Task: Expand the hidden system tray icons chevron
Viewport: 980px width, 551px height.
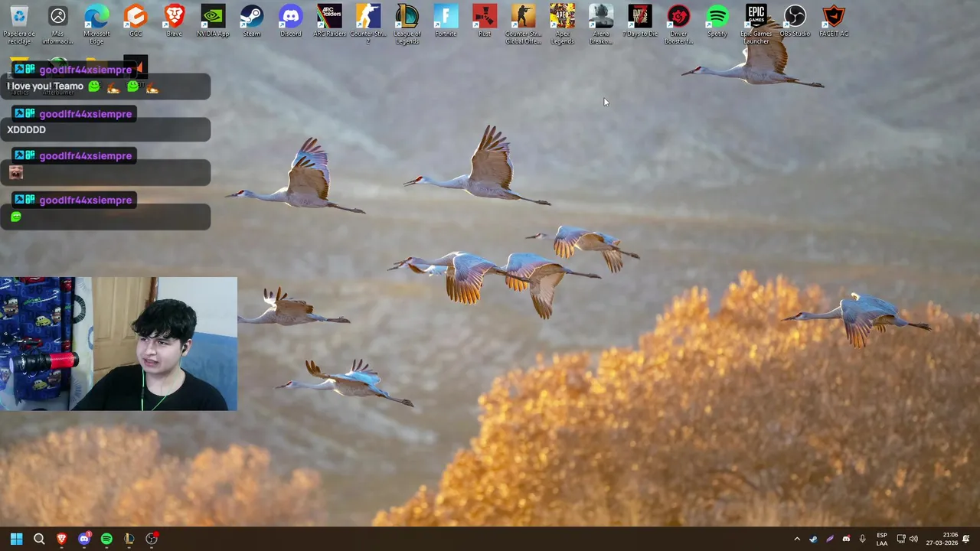Action: 797,539
